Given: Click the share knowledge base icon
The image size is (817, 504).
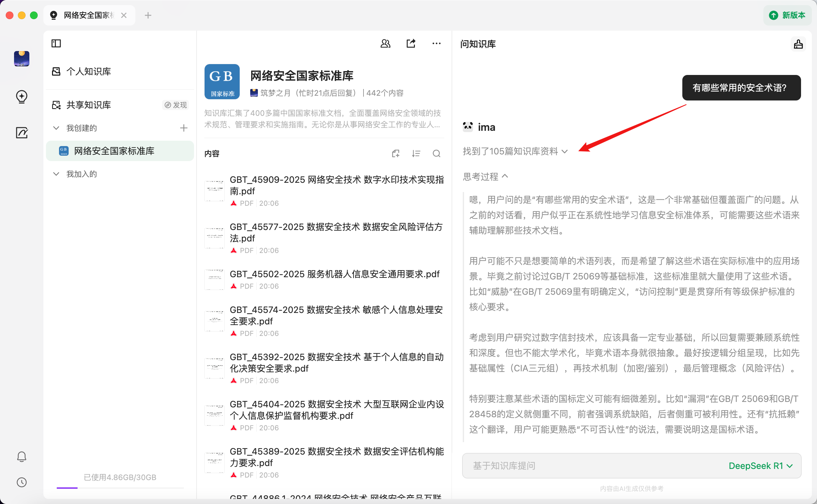Looking at the screenshot, I should tap(411, 44).
